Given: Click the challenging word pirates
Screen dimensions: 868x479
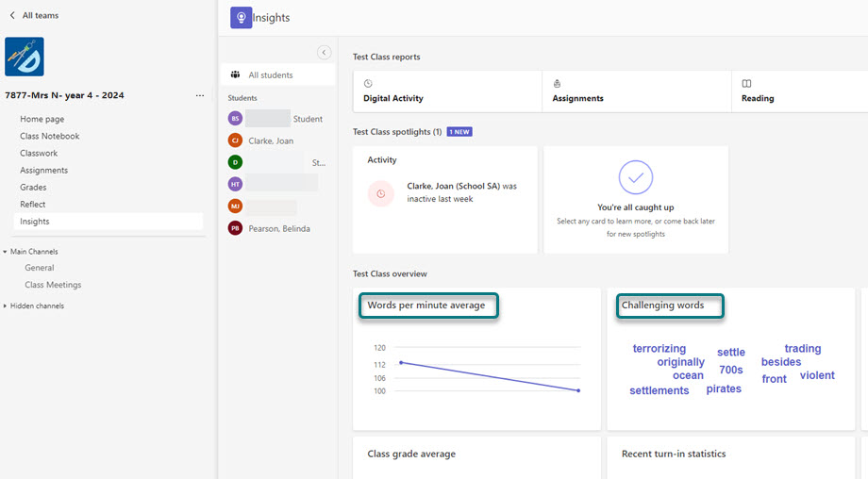Looking at the screenshot, I should [724, 388].
